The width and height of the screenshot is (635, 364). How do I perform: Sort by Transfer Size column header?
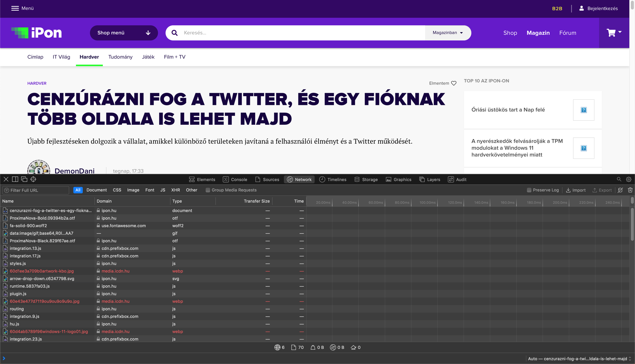(x=257, y=201)
